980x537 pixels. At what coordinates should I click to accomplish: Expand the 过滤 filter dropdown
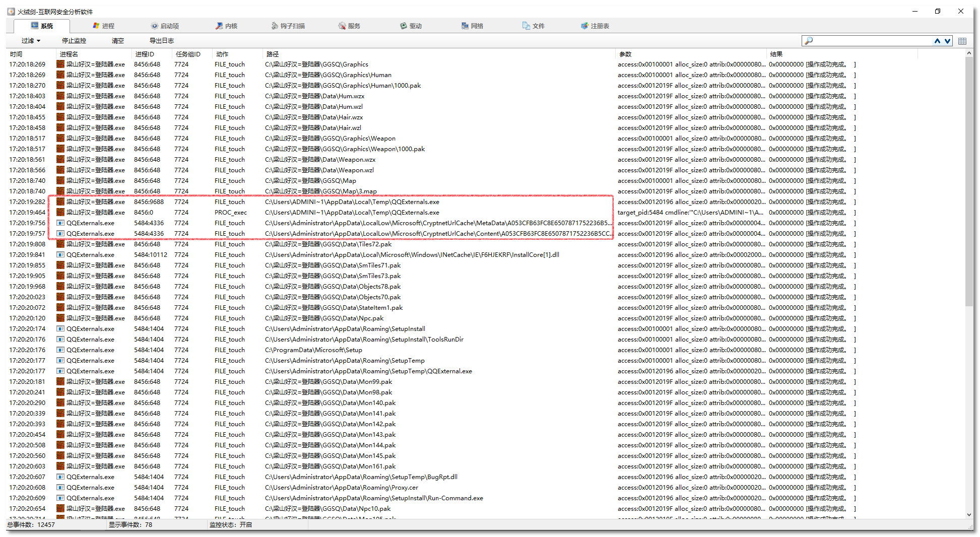pyautogui.click(x=31, y=41)
